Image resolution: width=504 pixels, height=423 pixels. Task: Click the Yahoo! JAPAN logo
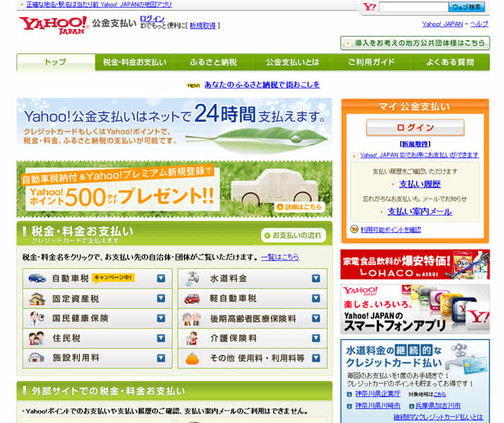[54, 25]
